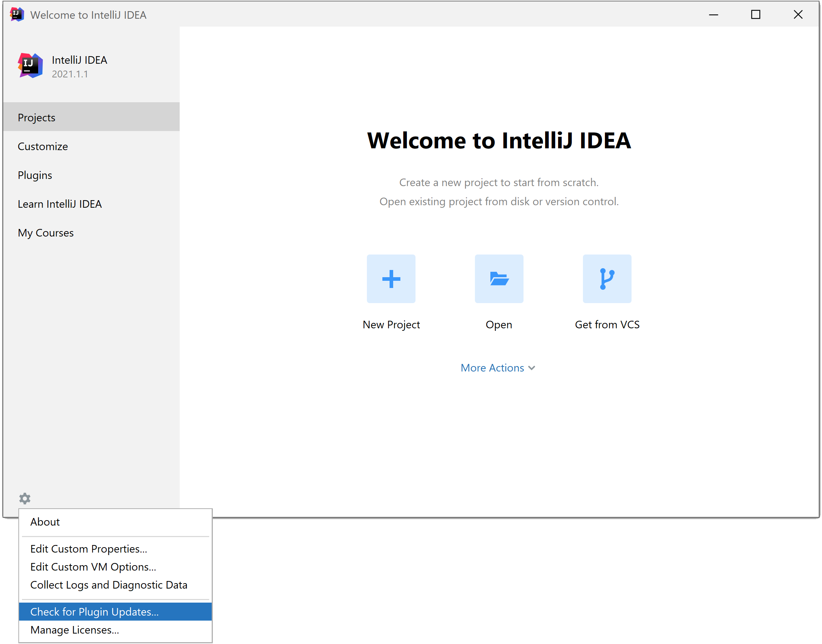Open the Customize tab

click(x=91, y=146)
